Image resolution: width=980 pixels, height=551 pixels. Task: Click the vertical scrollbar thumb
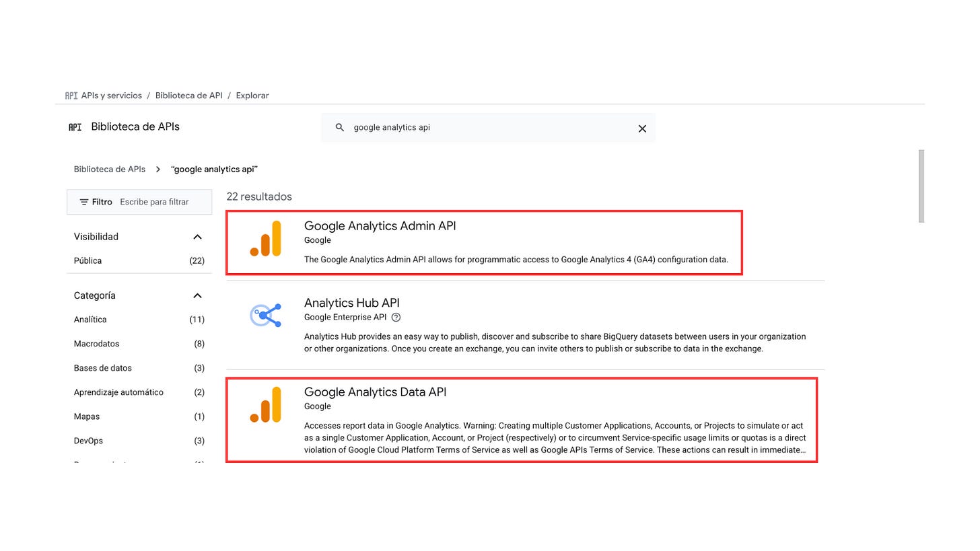(921, 186)
